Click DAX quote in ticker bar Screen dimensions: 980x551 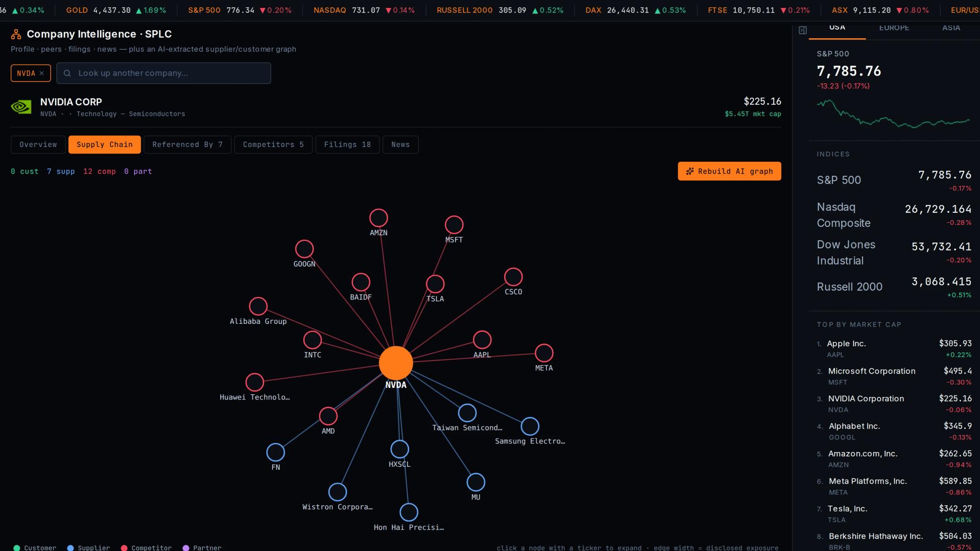pyautogui.click(x=635, y=10)
